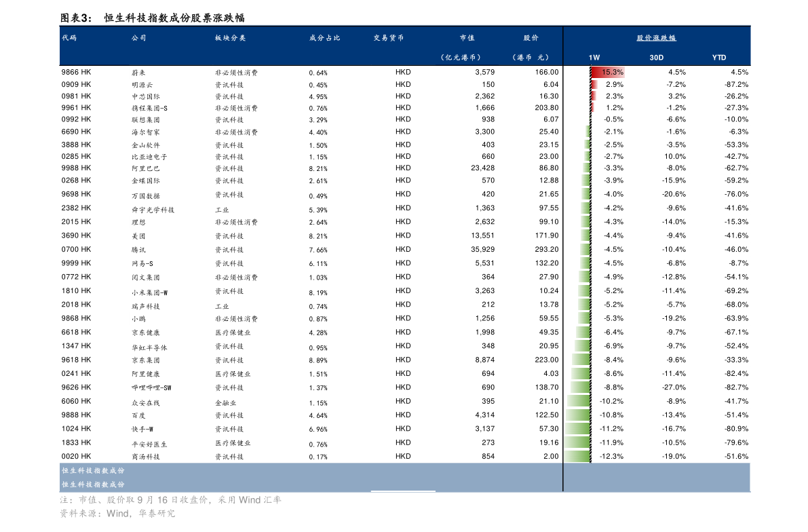Click the chart title 恒生科技指数成份股票涨跌幅
The height and width of the screenshot is (532, 808).
pyautogui.click(x=174, y=18)
